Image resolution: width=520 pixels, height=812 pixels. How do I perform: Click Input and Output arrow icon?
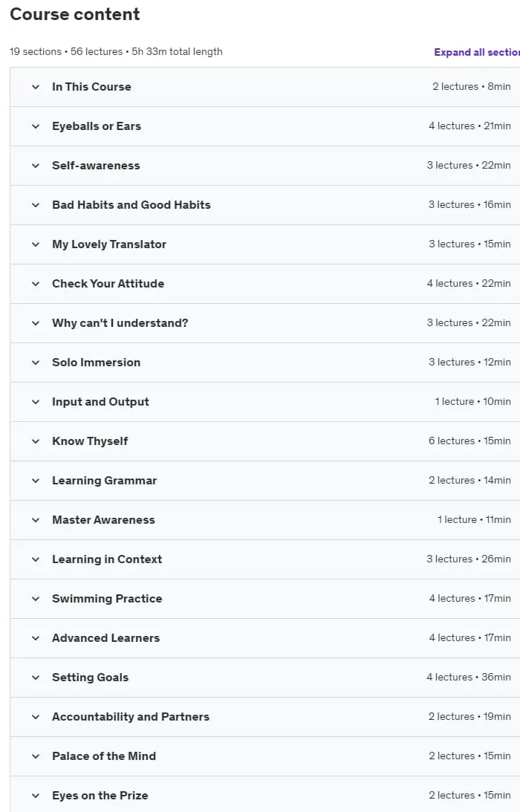(x=36, y=402)
